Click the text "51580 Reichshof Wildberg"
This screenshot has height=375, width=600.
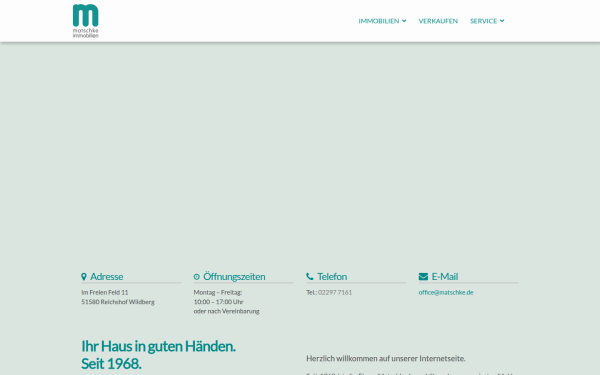pos(118,302)
